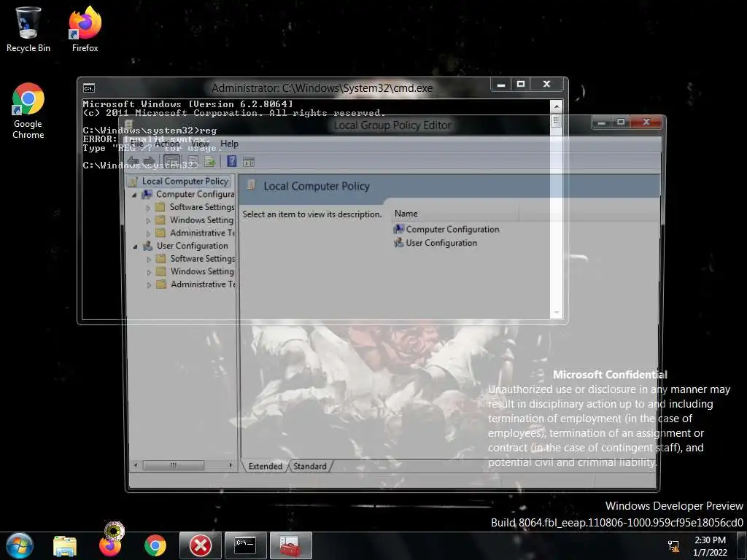Click the red X application taskbar button

(x=201, y=545)
